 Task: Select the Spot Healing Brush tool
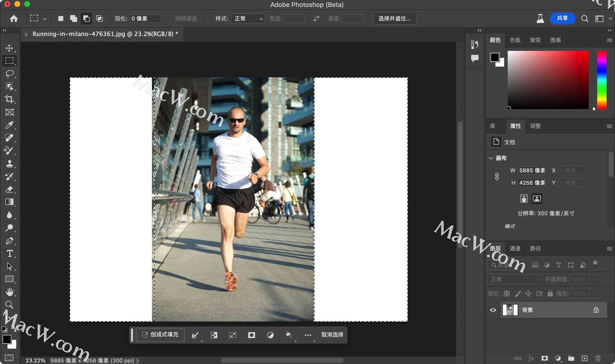9,138
